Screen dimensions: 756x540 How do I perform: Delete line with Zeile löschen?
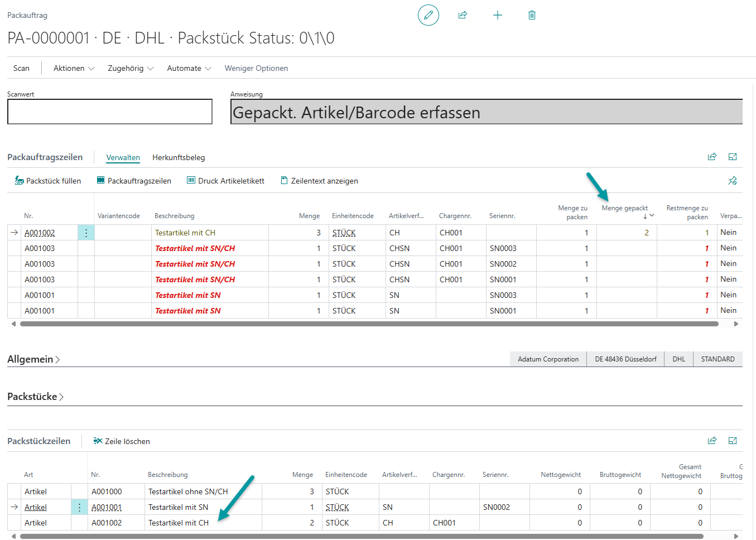click(122, 441)
